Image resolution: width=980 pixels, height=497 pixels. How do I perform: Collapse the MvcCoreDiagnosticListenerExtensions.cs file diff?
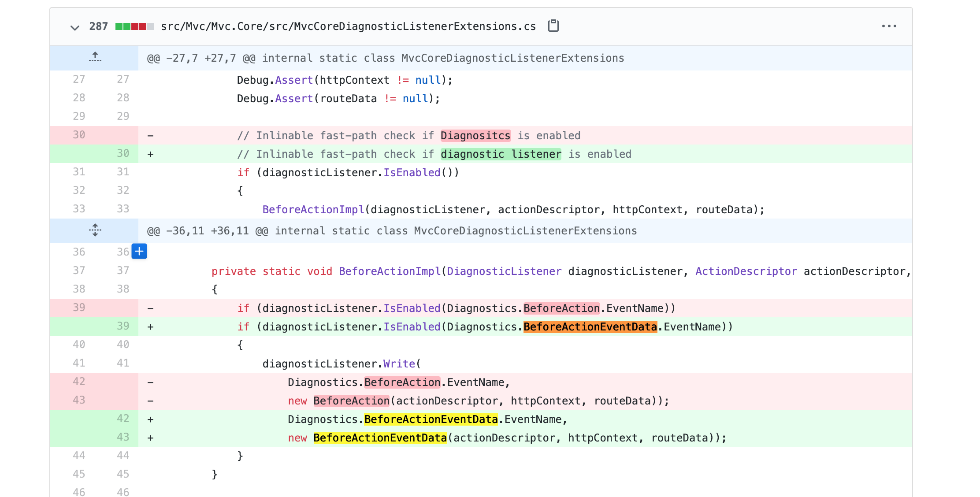pyautogui.click(x=75, y=27)
